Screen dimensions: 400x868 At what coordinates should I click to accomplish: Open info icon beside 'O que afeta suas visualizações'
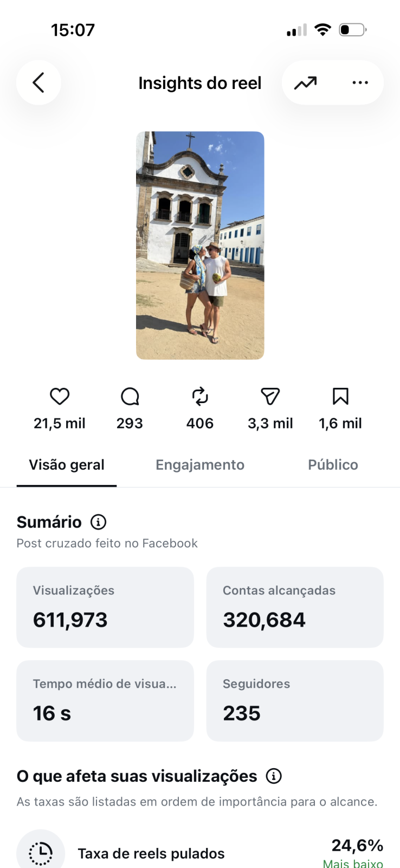(274, 776)
